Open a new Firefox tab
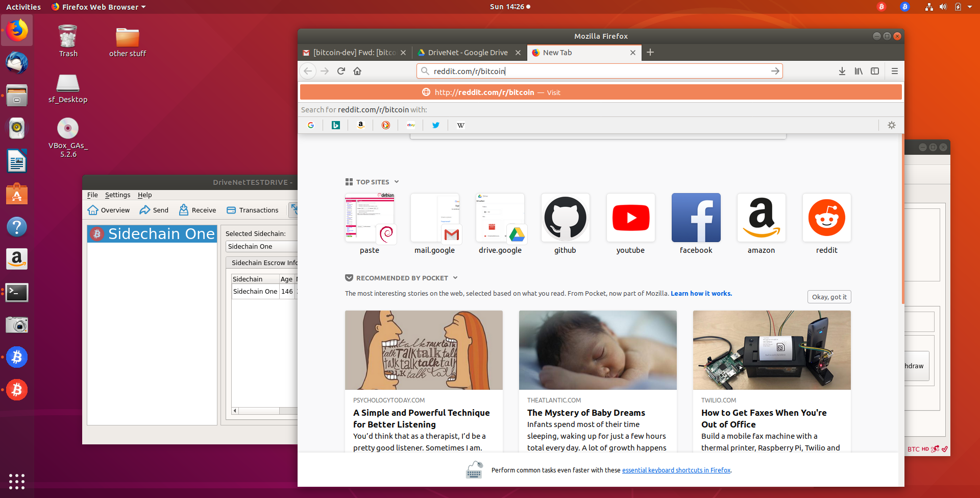 650,52
